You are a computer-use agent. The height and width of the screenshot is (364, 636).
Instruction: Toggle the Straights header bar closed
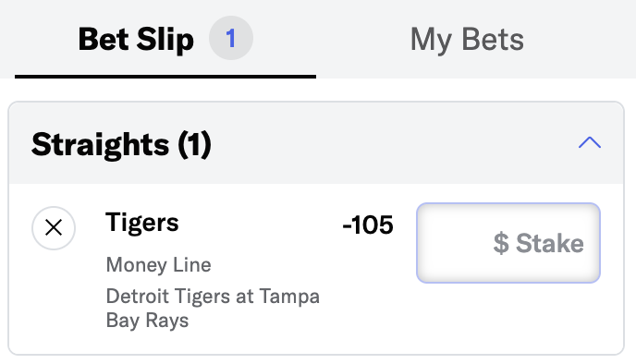[x=316, y=143]
